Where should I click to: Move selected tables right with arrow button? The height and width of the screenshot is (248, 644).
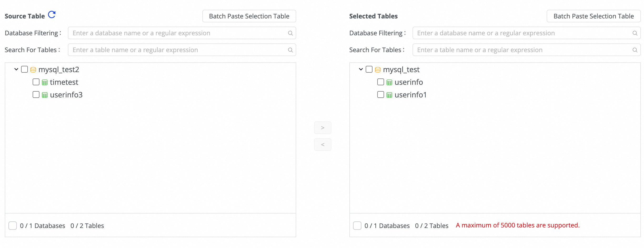[323, 128]
